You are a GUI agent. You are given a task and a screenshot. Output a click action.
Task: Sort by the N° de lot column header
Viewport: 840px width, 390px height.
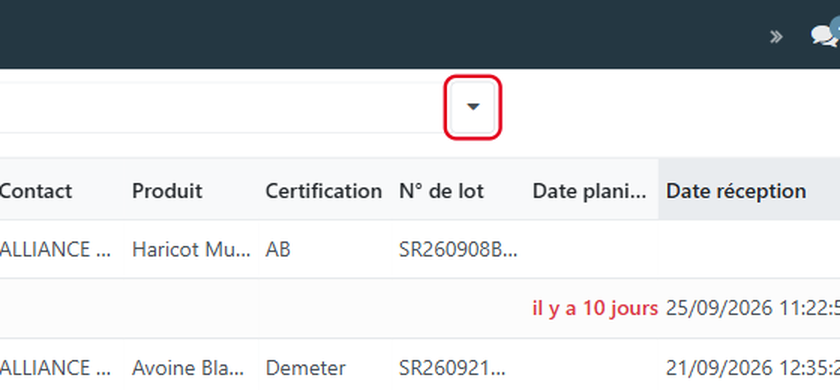tap(441, 191)
